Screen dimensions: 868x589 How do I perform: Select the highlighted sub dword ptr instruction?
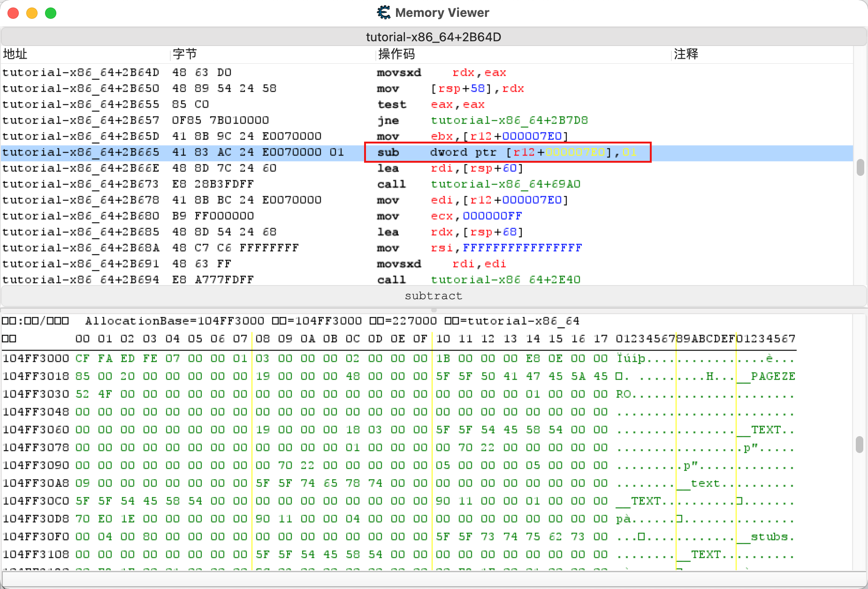(427, 152)
